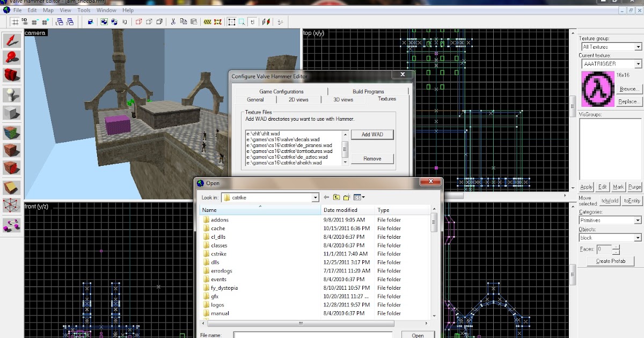Switch to the Build Programs tab

[x=368, y=92]
